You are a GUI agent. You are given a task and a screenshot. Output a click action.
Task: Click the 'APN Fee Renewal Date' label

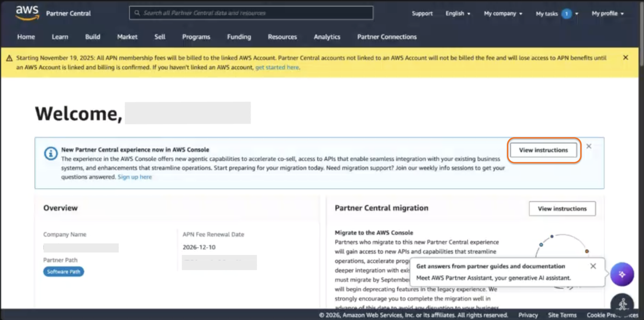[213, 234]
